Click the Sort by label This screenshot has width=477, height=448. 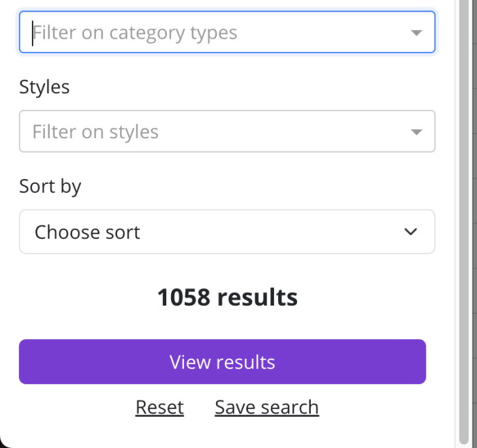point(50,187)
